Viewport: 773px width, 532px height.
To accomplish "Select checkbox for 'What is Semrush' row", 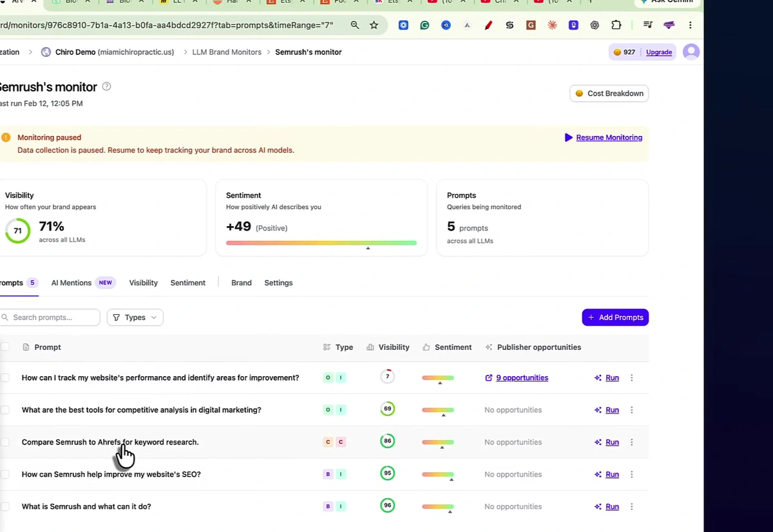I will pyautogui.click(x=5, y=507).
